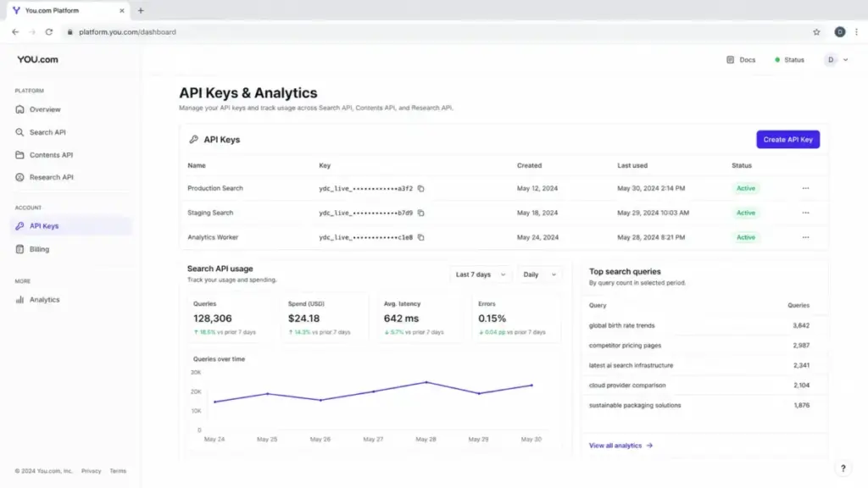Open the Docs link in header
The height and width of the screenshot is (488, 868).
coord(741,60)
